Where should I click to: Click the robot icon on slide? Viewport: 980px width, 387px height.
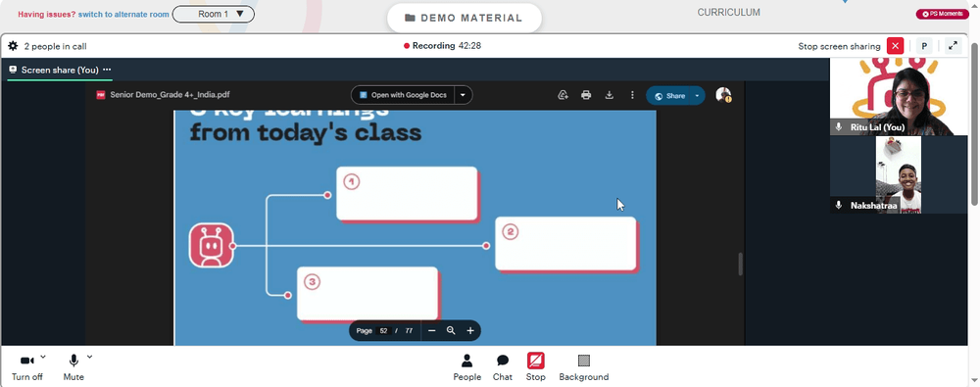(212, 246)
